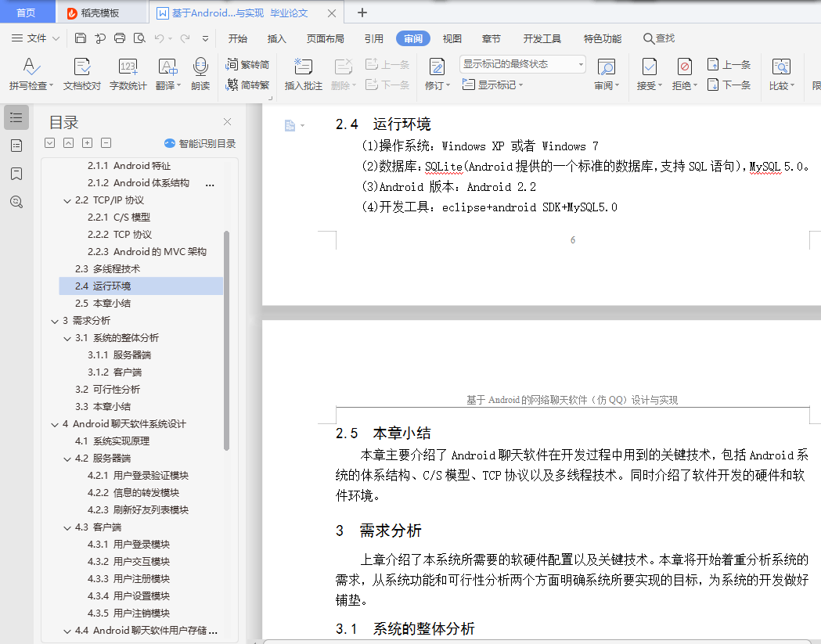This screenshot has width=821, height=644.
Task: Click expand-all icon in 目录 panel
Action: coord(50,143)
